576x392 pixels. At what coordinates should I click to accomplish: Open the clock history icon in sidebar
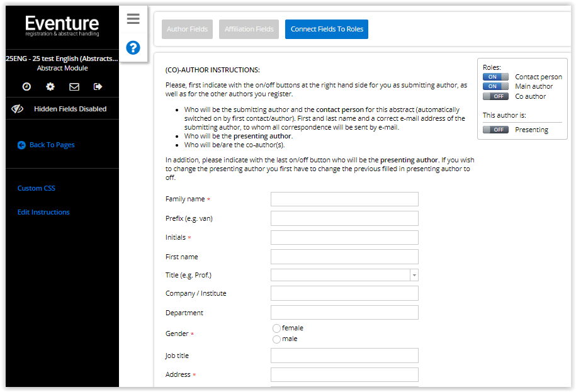click(x=26, y=87)
